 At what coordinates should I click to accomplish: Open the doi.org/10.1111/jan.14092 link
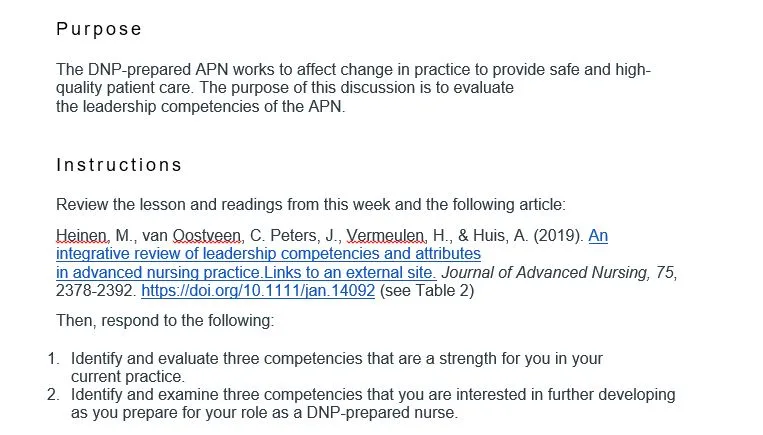coord(258,291)
